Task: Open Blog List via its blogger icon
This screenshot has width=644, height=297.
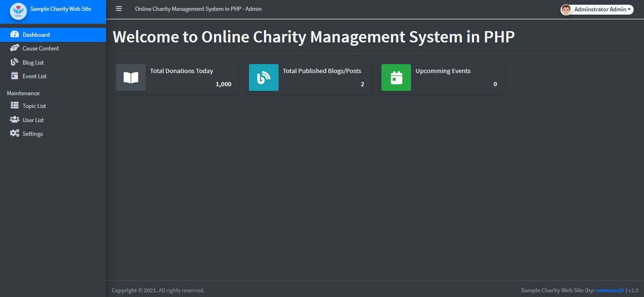Action: click(15, 62)
